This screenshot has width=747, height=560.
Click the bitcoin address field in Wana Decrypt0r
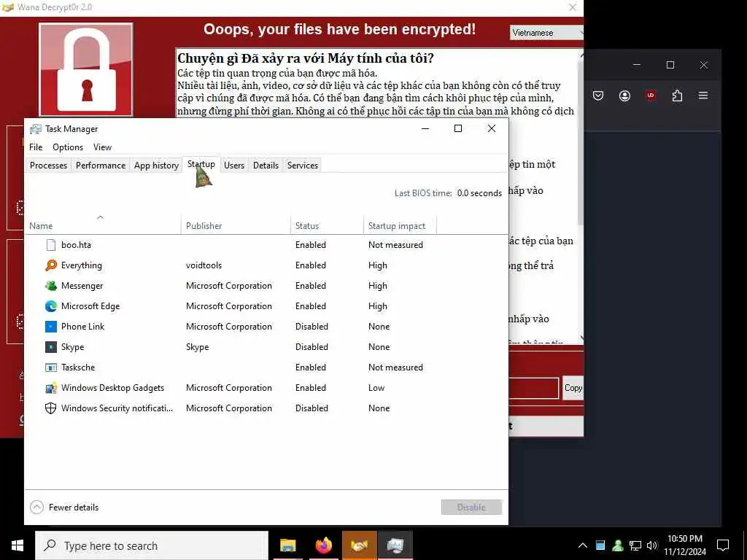tap(533, 388)
